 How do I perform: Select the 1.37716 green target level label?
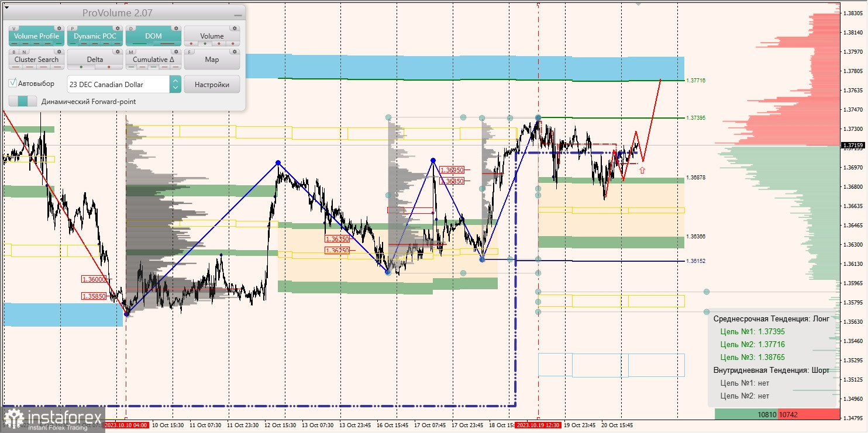pyautogui.click(x=696, y=80)
